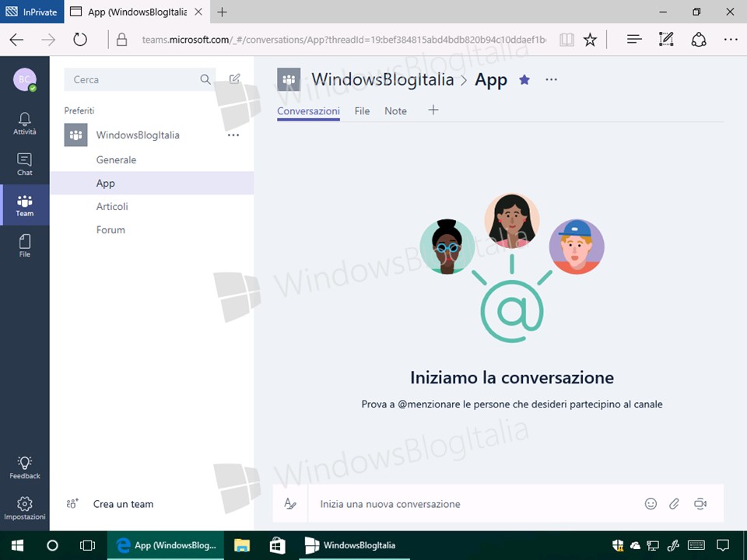
Task: Click WindowsBlogItalia in the channel header breadcrumb
Action: click(383, 79)
